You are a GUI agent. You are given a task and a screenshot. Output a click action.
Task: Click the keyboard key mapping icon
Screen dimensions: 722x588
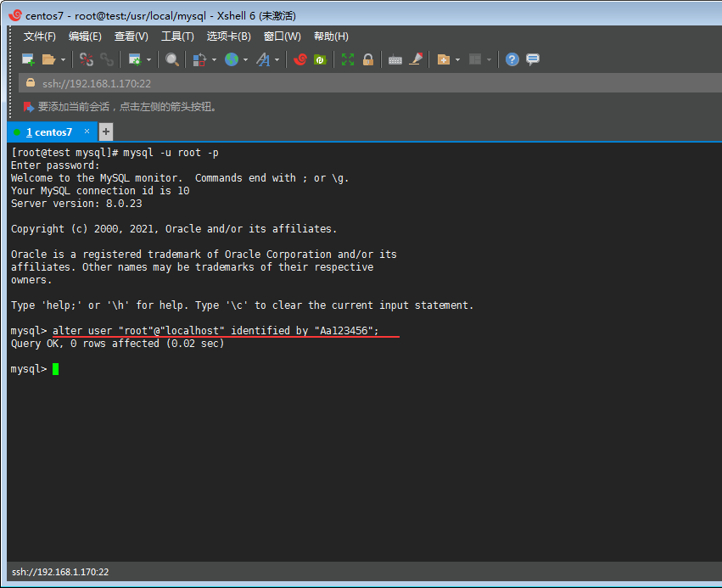click(x=395, y=60)
